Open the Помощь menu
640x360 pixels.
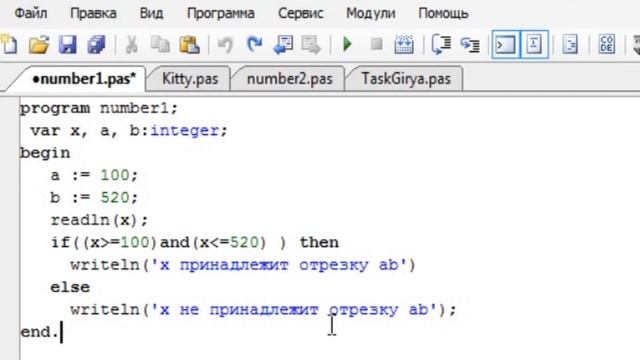pyautogui.click(x=443, y=13)
